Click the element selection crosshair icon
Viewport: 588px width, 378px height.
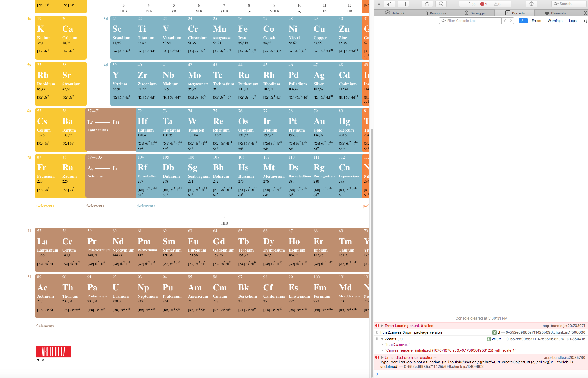click(x=531, y=4)
